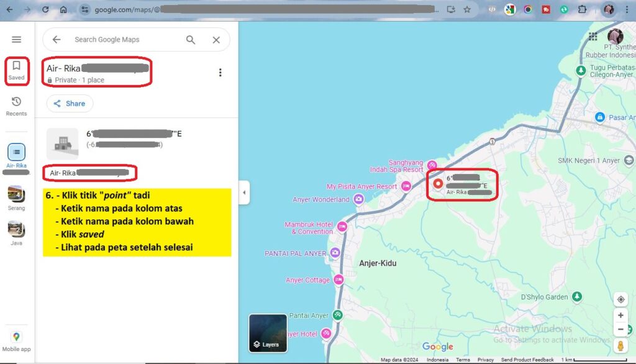The image size is (636, 364).
Task: Click the address bar URL
Action: click(x=266, y=9)
